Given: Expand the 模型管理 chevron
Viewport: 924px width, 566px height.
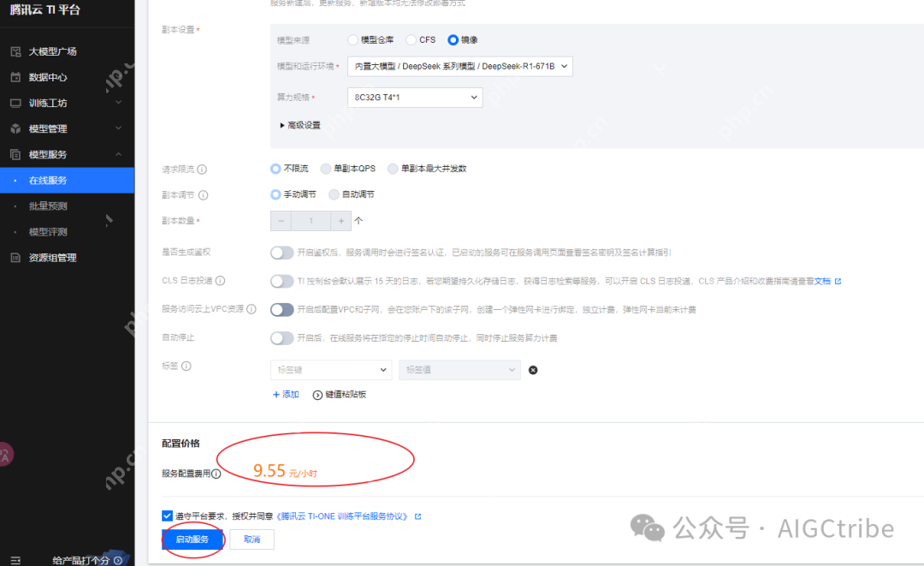Looking at the screenshot, I should pos(118,128).
